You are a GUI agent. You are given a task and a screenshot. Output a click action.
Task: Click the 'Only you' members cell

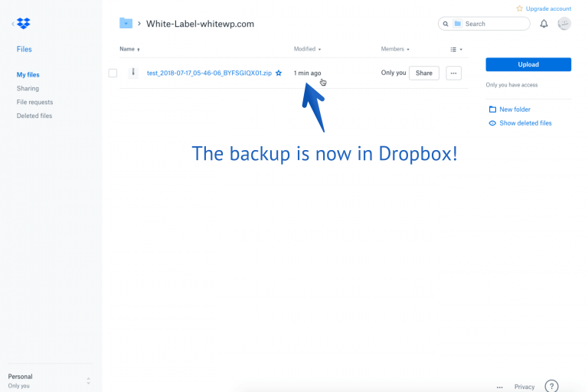(x=394, y=73)
